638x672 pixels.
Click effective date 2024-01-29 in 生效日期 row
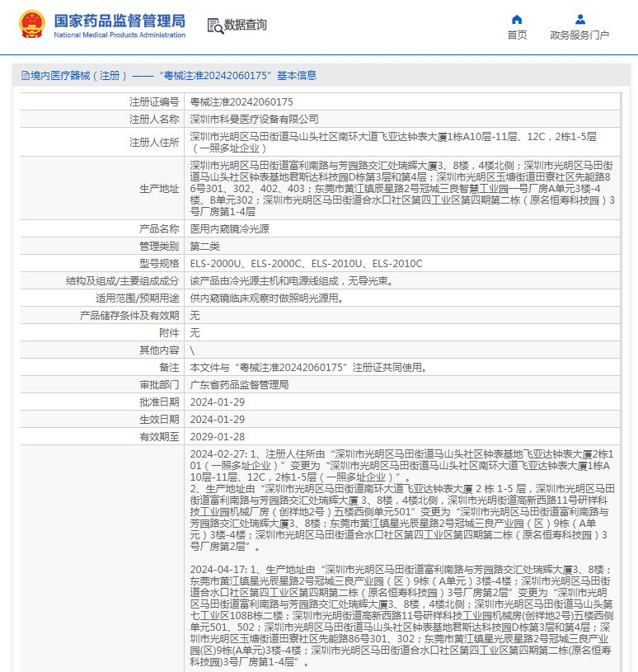pos(218,420)
